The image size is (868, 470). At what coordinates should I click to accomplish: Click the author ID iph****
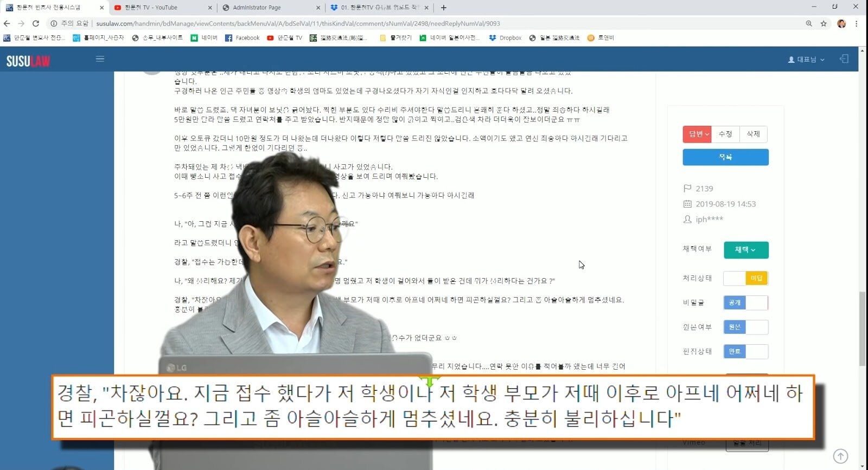pyautogui.click(x=710, y=219)
